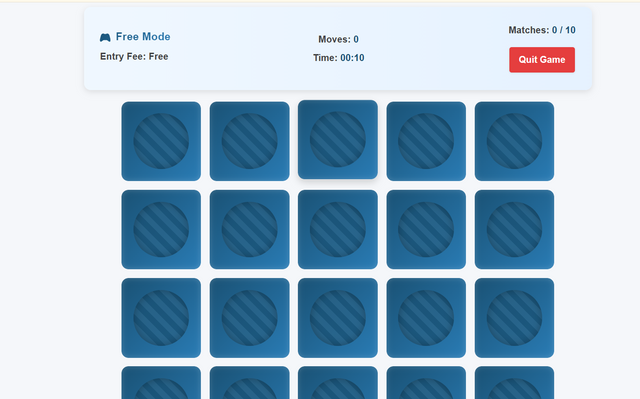This screenshot has width=640, height=399.
Task: Flip the first card in row three
Action: click(x=161, y=318)
